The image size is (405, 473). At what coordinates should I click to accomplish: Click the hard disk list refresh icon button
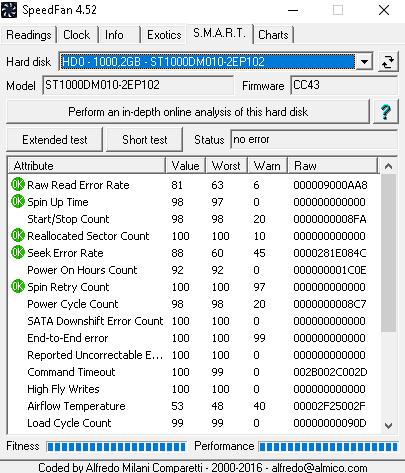[388, 62]
